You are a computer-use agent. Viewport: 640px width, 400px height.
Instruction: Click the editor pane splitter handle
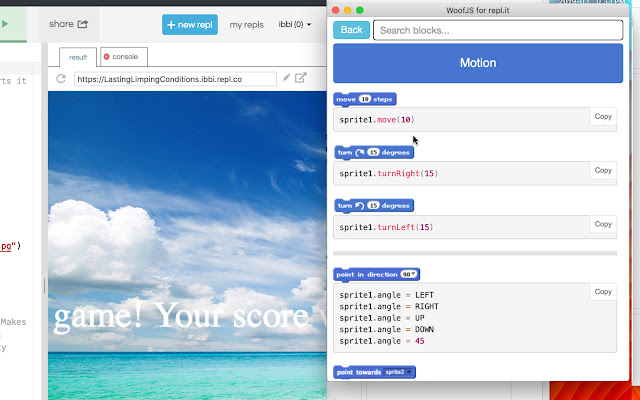click(x=44, y=286)
